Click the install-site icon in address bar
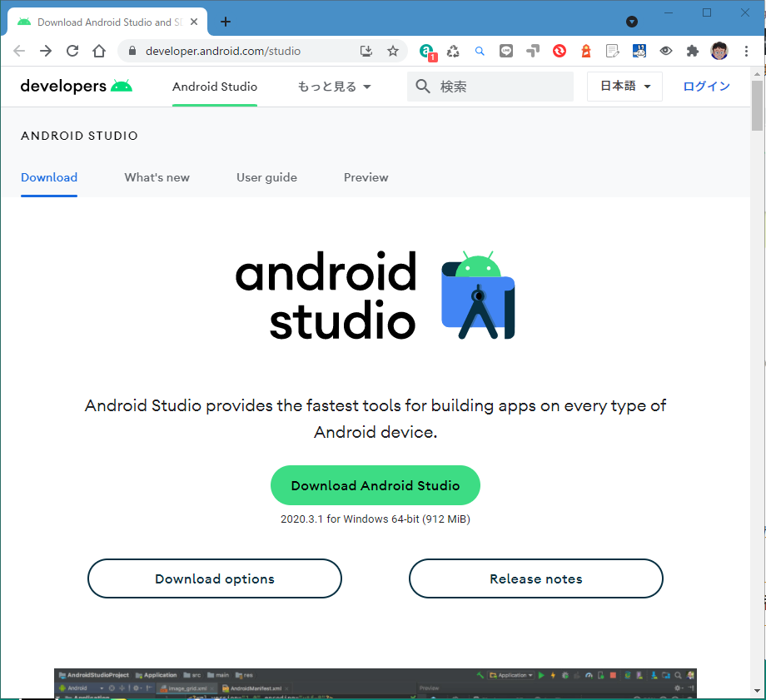 tap(366, 51)
